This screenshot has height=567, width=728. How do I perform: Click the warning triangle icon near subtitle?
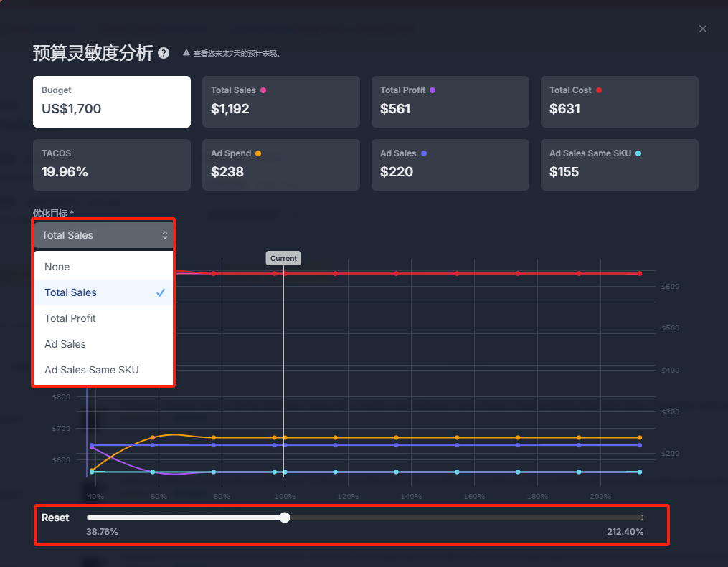tap(186, 53)
